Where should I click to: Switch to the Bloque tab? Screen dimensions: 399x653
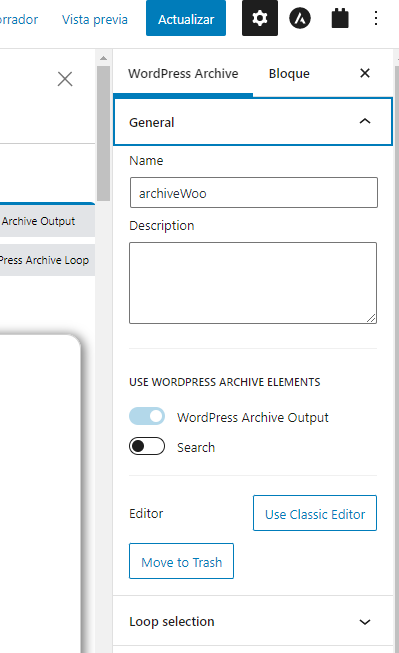click(x=289, y=74)
